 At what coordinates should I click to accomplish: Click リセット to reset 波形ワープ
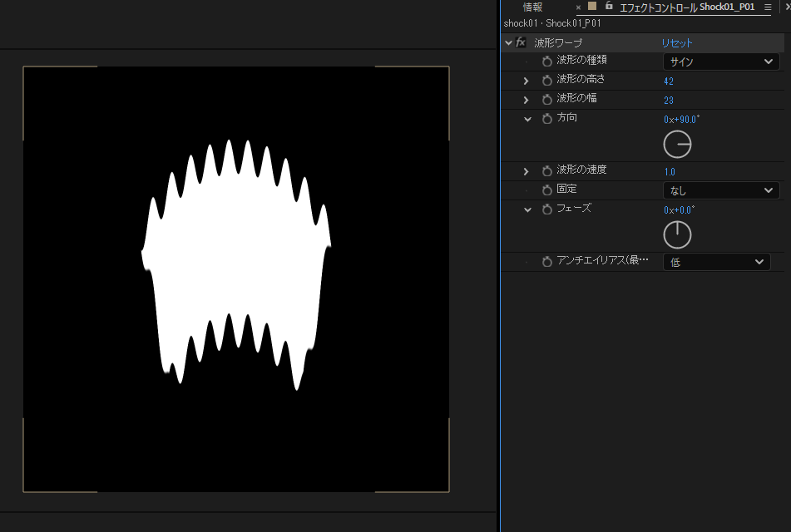tap(677, 43)
